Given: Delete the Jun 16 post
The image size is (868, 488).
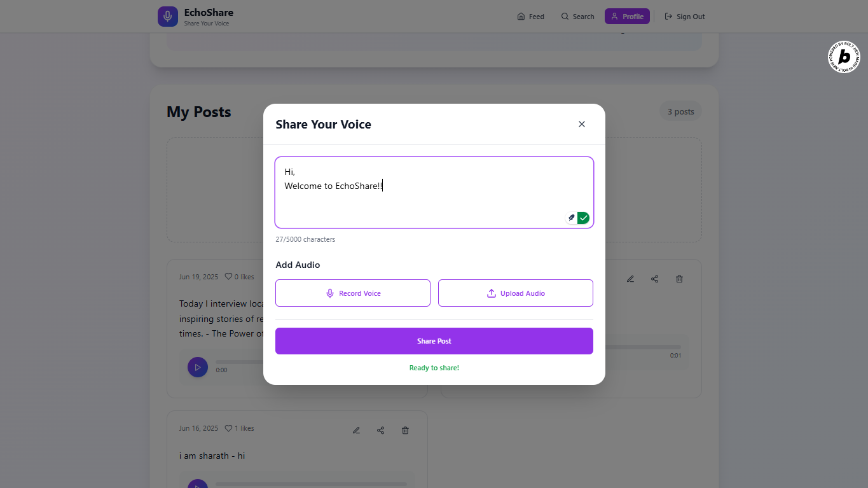Looking at the screenshot, I should pos(405,431).
